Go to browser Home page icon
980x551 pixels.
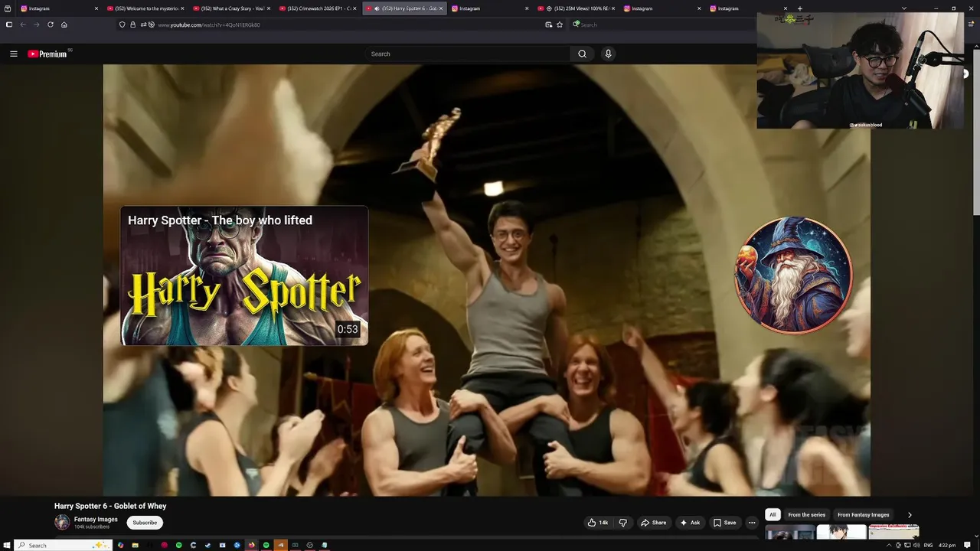pyautogui.click(x=64, y=24)
